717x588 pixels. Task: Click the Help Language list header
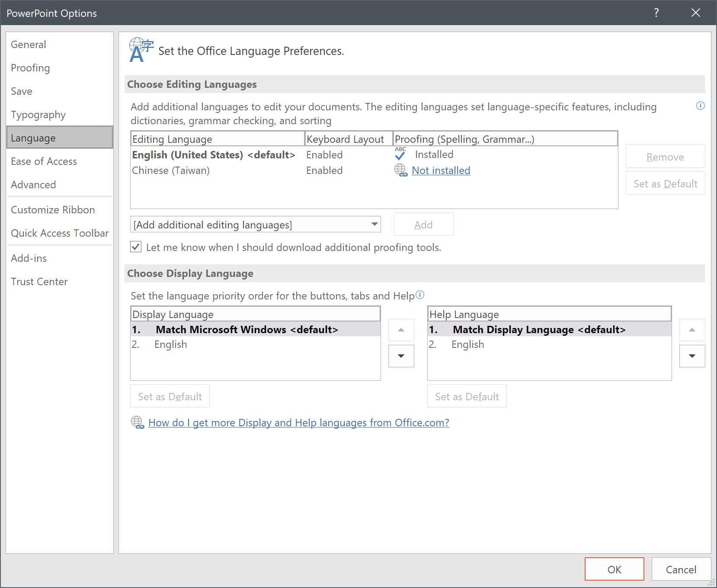coord(550,314)
